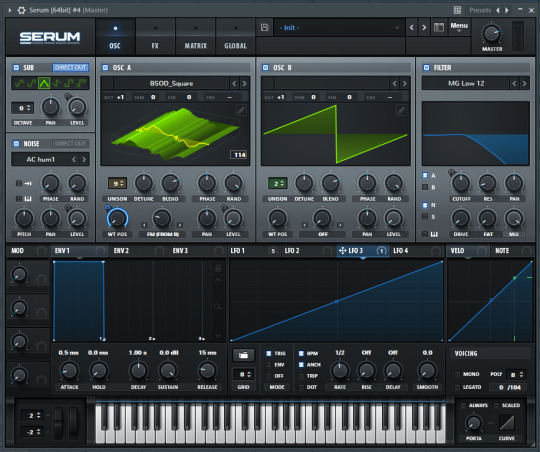Toggle the NOISE oscillator enable switch

click(x=16, y=144)
